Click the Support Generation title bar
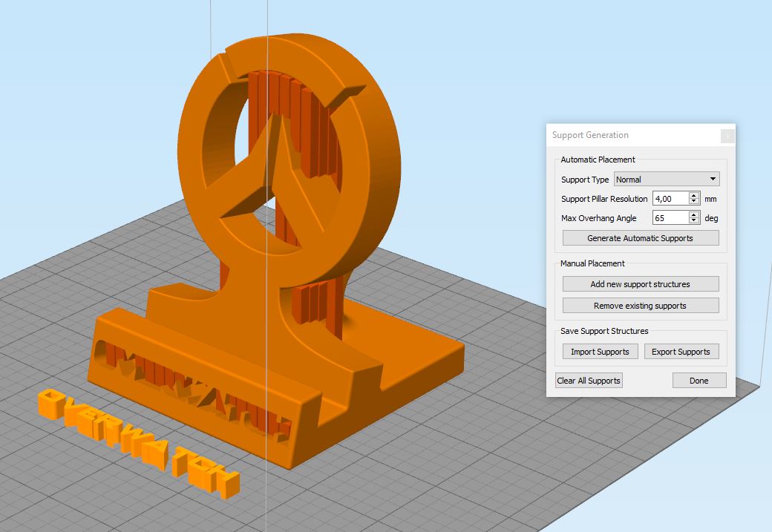Image resolution: width=772 pixels, height=532 pixels. (x=635, y=135)
